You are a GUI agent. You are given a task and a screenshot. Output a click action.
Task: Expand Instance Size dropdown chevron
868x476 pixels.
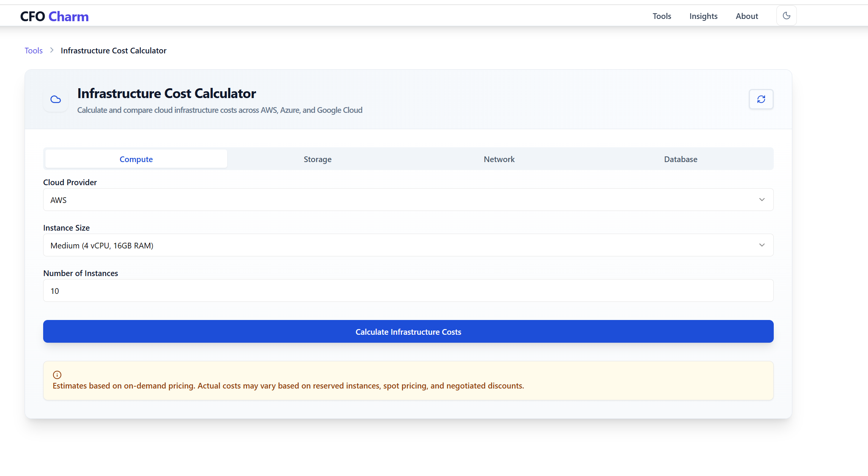[x=762, y=245]
